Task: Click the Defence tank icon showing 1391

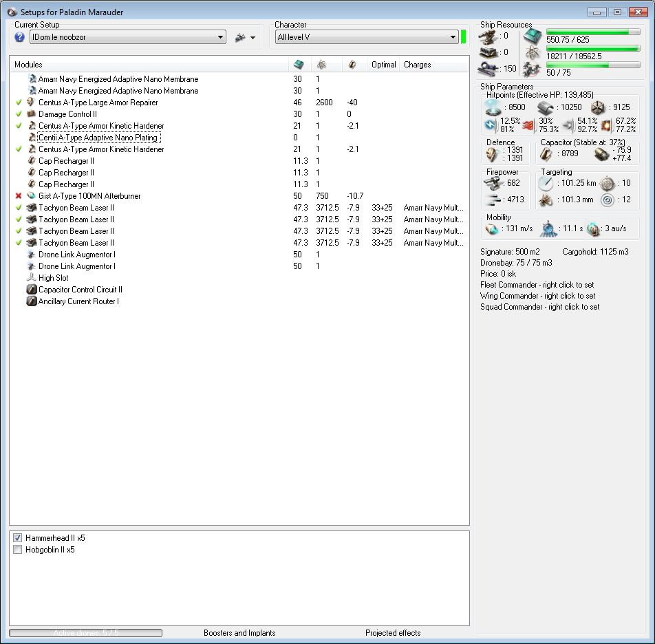Action: point(492,154)
